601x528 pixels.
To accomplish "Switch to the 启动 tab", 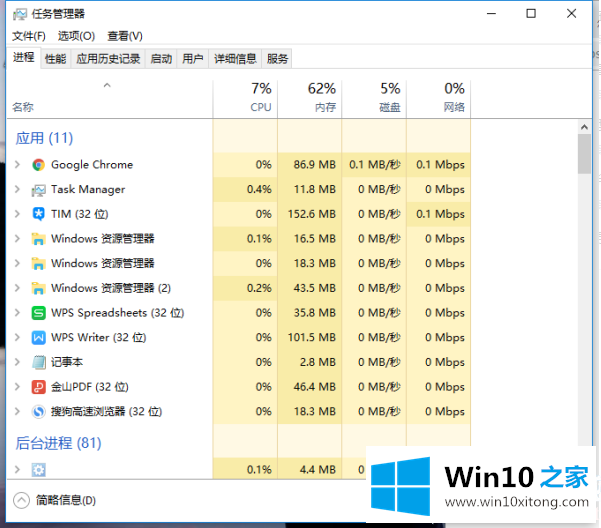I will (x=161, y=59).
